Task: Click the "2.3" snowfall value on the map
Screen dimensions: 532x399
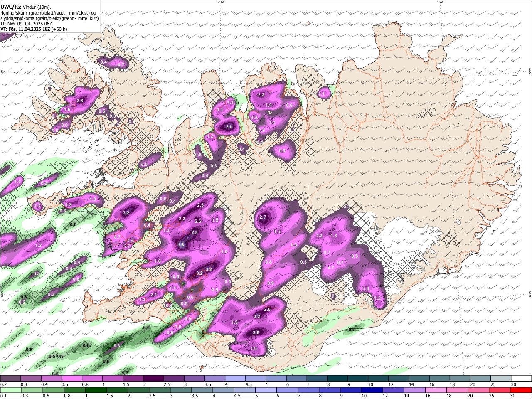Action: (x=182, y=219)
